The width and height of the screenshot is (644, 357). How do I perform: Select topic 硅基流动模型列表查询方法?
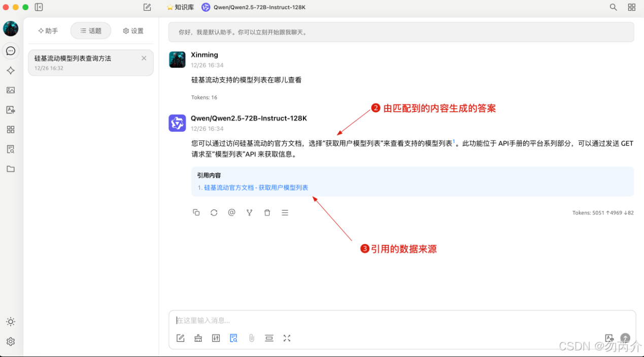91,63
